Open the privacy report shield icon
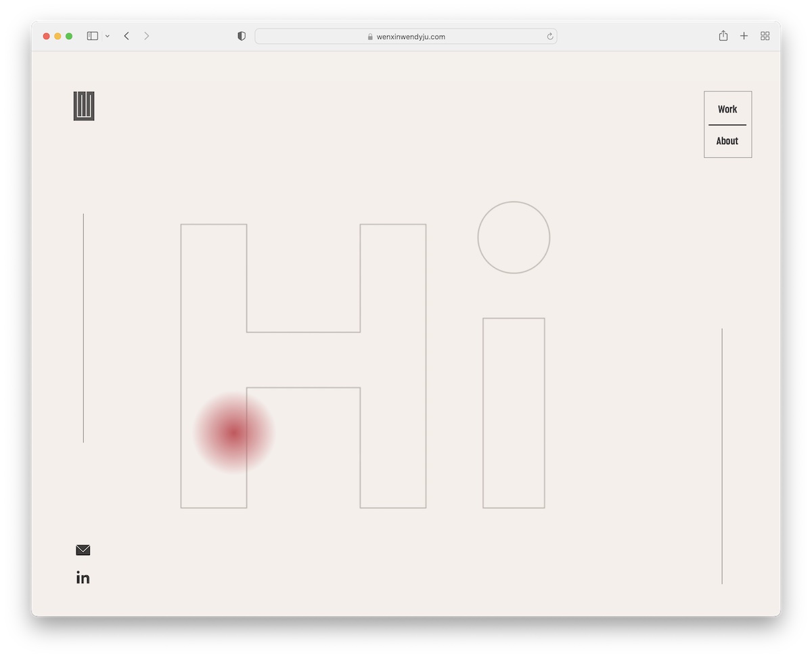This screenshot has width=812, height=658. point(242,37)
